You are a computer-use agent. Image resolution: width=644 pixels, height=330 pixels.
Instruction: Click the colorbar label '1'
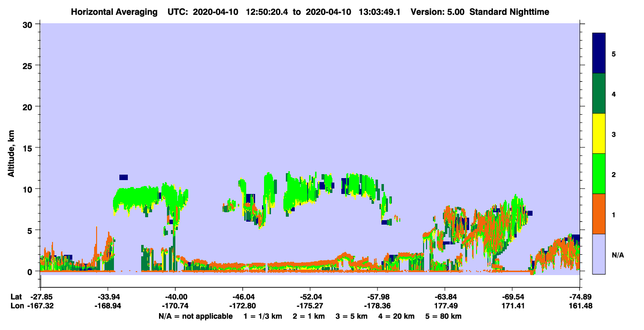tap(613, 214)
